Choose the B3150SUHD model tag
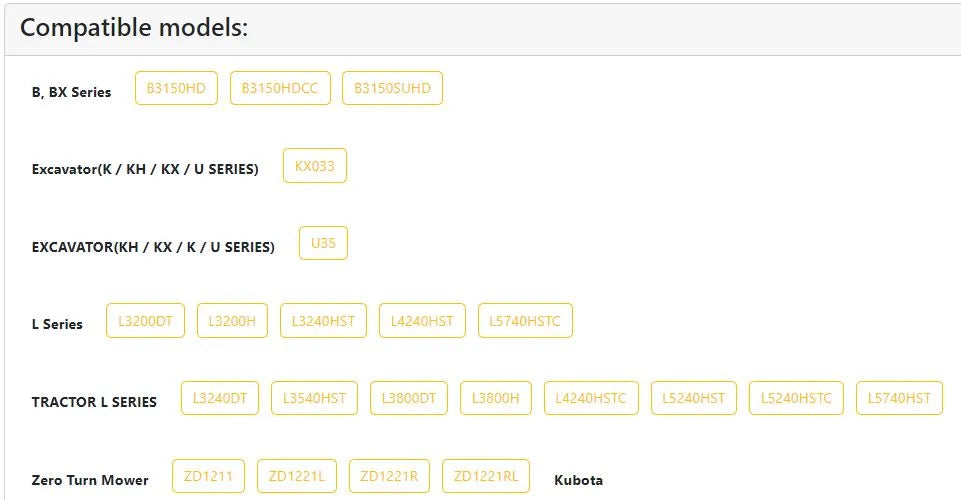The image size is (961, 500). 392,88
